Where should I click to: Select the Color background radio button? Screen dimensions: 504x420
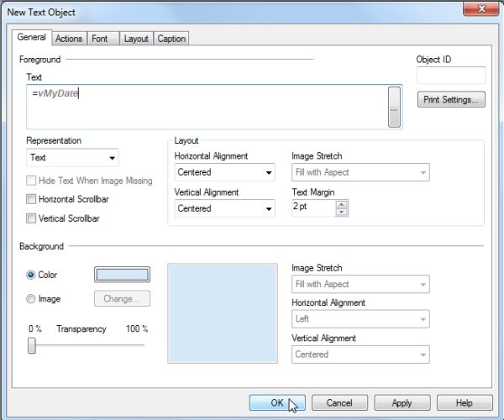coord(32,275)
